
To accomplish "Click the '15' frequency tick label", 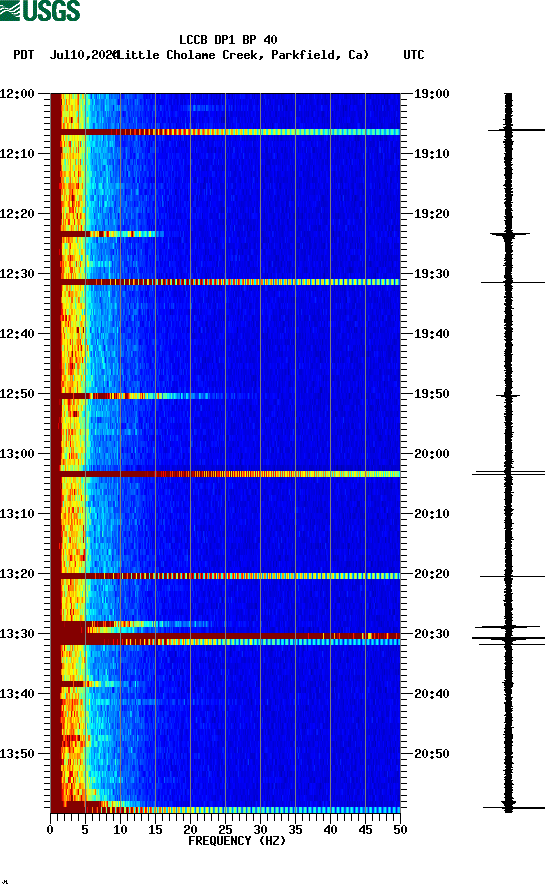I will click(155, 830).
